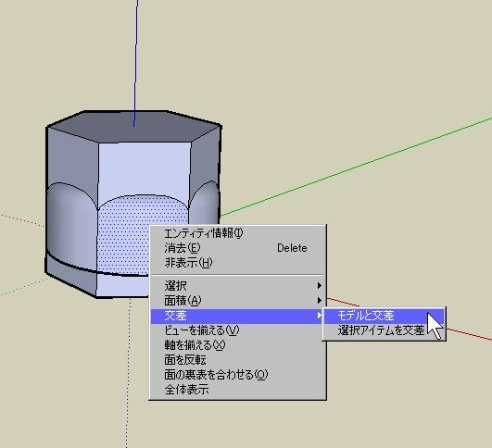Select 面を反転 menu item
The width and height of the screenshot is (492, 448).
click(237, 360)
